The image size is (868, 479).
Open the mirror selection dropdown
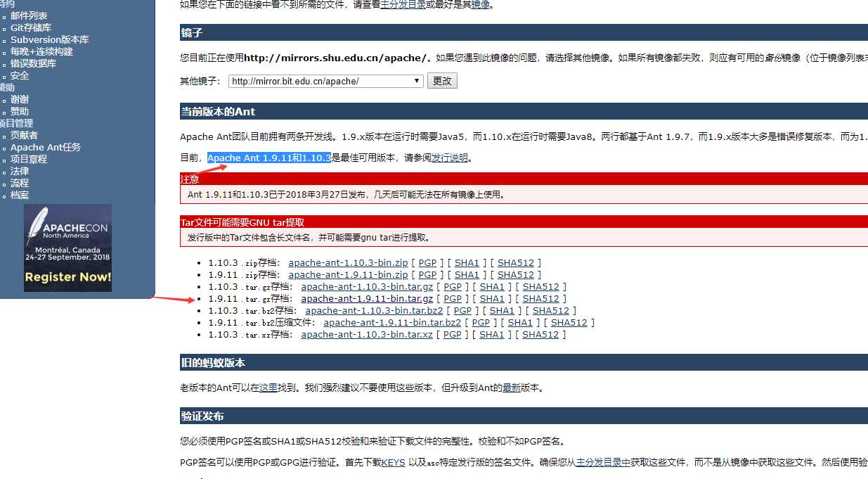[326, 81]
